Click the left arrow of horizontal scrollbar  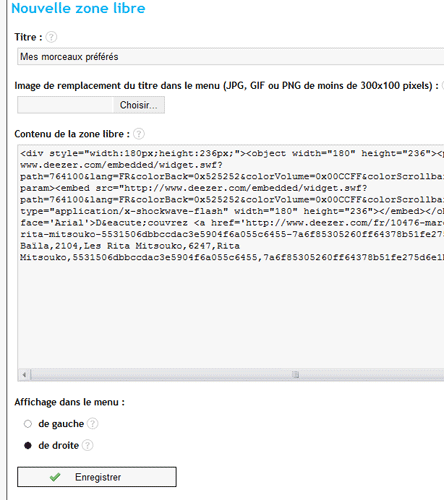24,375
